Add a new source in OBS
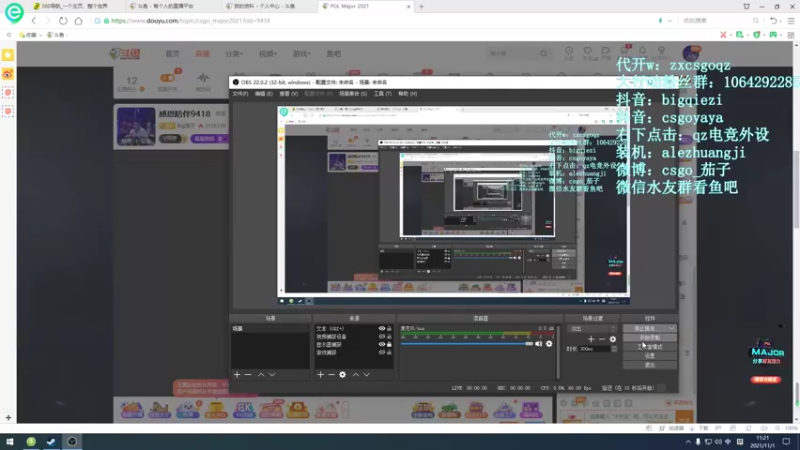 (320, 374)
